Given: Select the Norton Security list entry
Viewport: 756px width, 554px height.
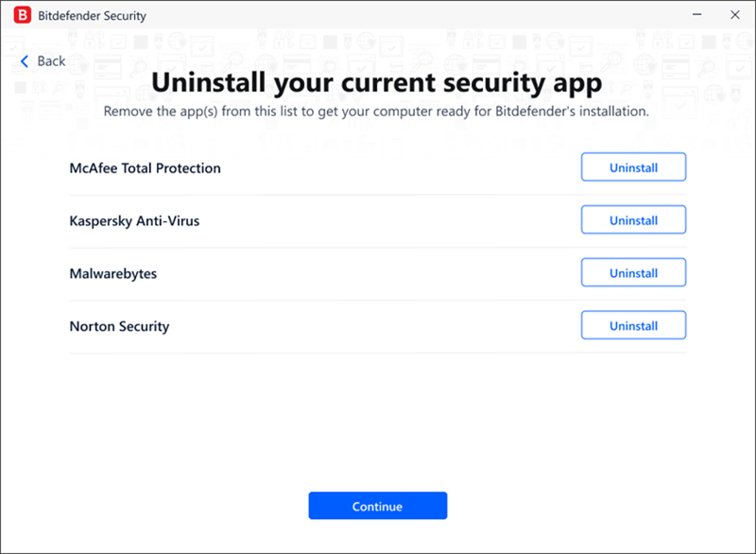Looking at the screenshot, I should [120, 326].
